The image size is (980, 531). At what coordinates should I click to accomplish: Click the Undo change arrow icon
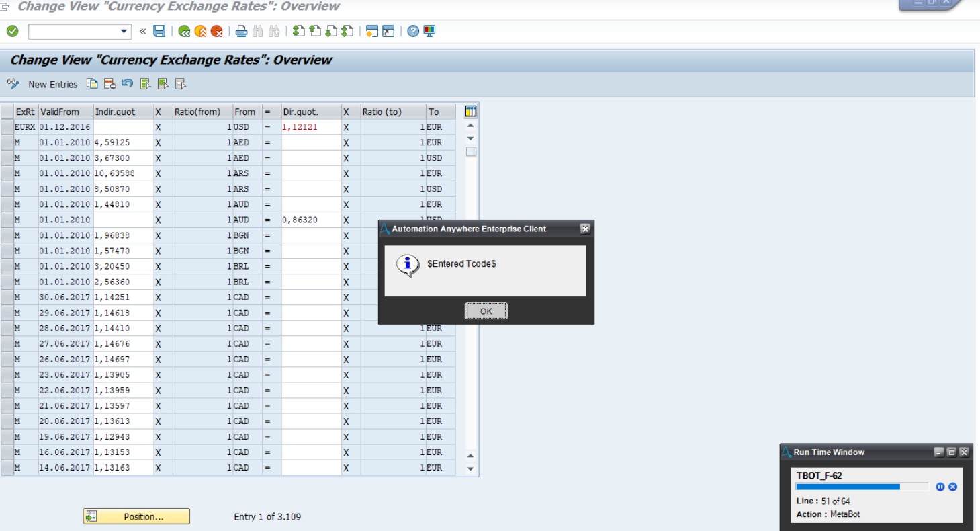[127, 84]
